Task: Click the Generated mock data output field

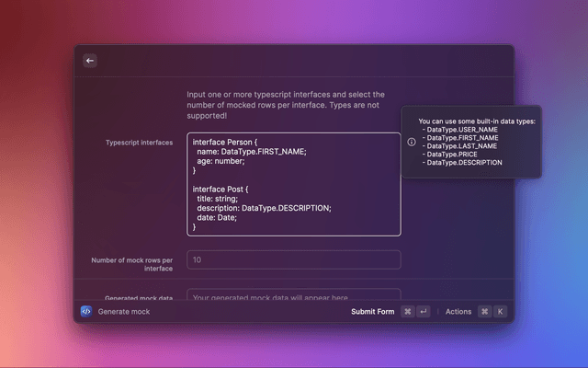Action: point(294,296)
